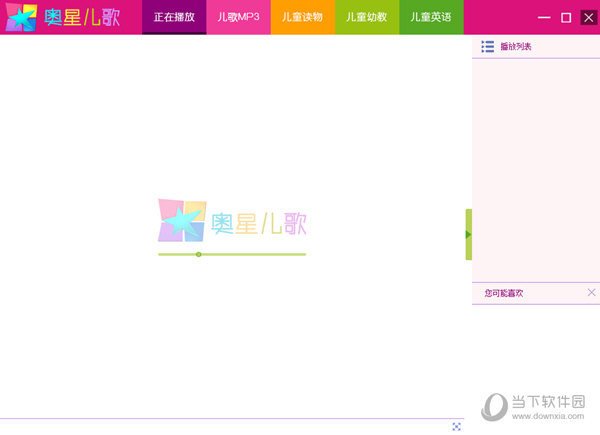The width and height of the screenshot is (600, 435).
Task: Toggle fullscreen with the bottom-right icon
Action: click(457, 427)
